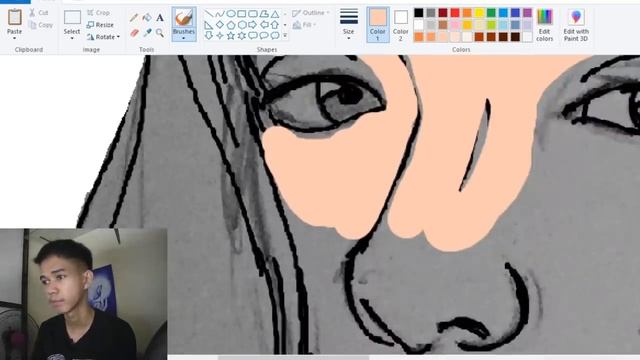Open the Select dropdown arrow
Image resolution: width=640 pixels, height=360 pixels.
click(72, 38)
